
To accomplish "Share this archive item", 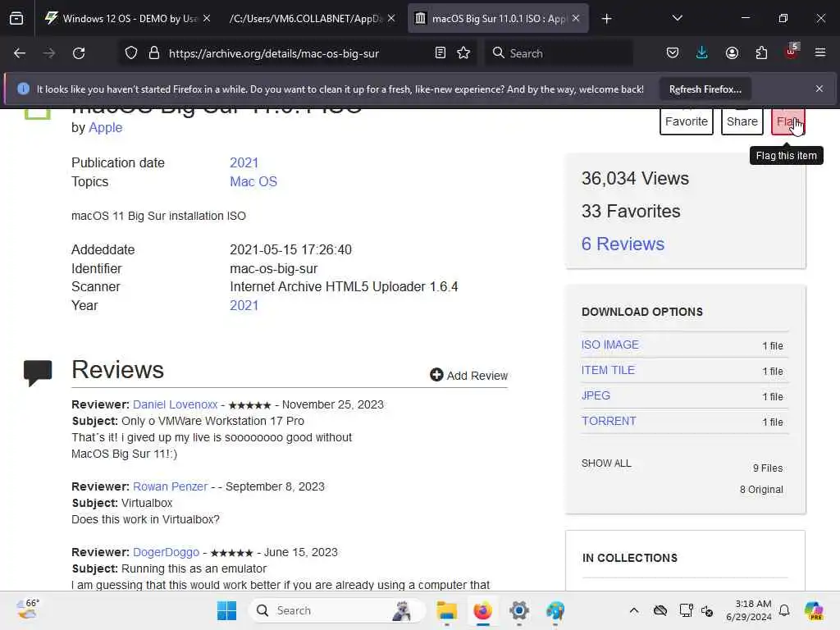I will coord(742,121).
